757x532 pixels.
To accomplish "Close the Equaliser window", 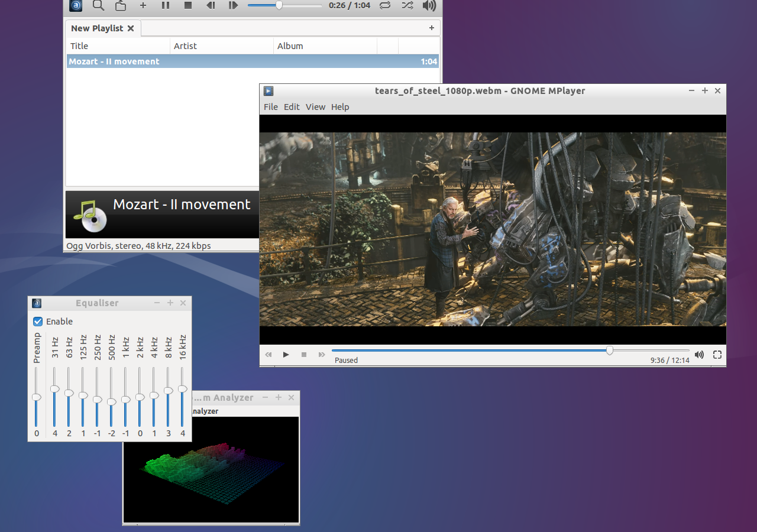I will (x=183, y=303).
